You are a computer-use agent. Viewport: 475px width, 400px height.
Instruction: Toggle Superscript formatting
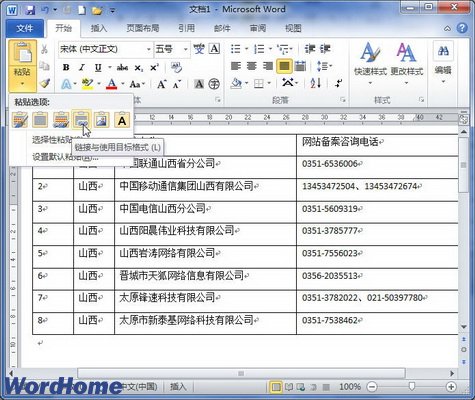coord(154,68)
